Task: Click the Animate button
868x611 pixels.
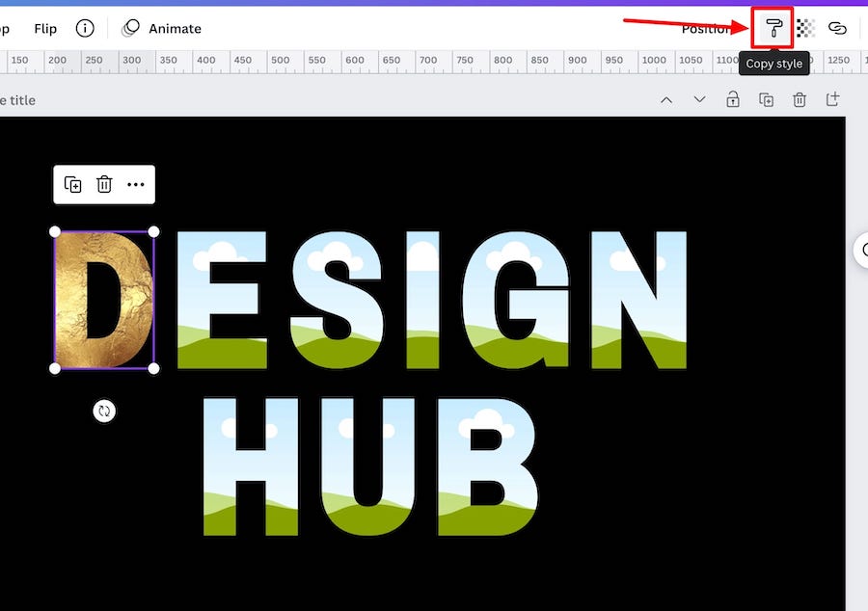Action: [x=162, y=28]
